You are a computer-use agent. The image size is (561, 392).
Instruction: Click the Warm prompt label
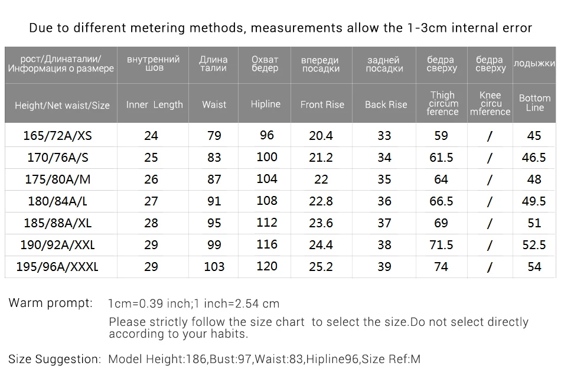[x=50, y=303]
